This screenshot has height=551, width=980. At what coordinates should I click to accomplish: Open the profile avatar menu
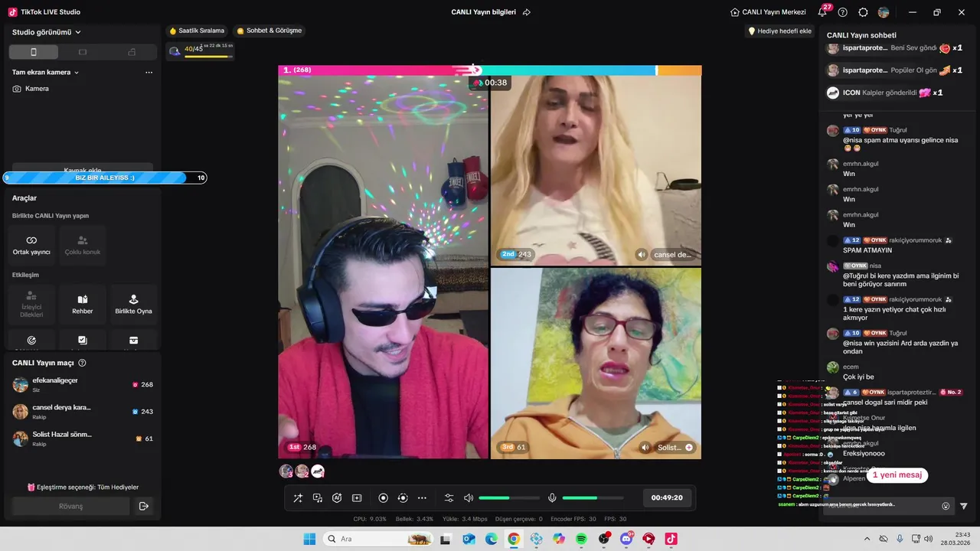click(x=884, y=12)
